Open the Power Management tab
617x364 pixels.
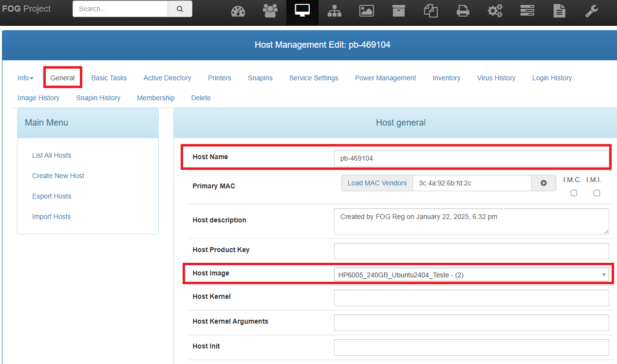tap(385, 78)
